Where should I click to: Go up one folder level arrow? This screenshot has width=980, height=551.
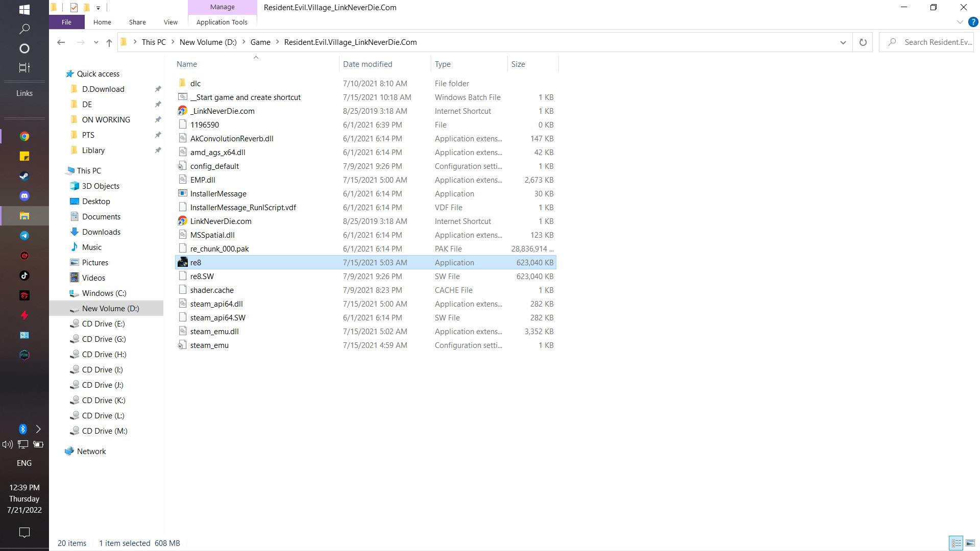pos(109,42)
